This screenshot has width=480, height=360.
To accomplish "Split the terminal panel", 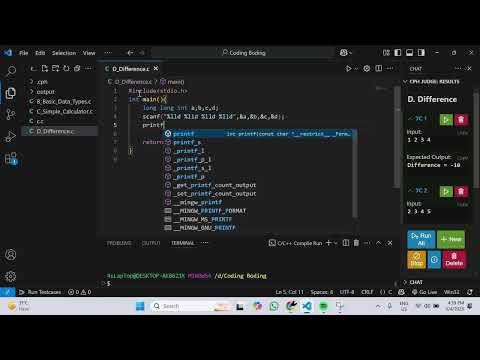I will coord(346,243).
